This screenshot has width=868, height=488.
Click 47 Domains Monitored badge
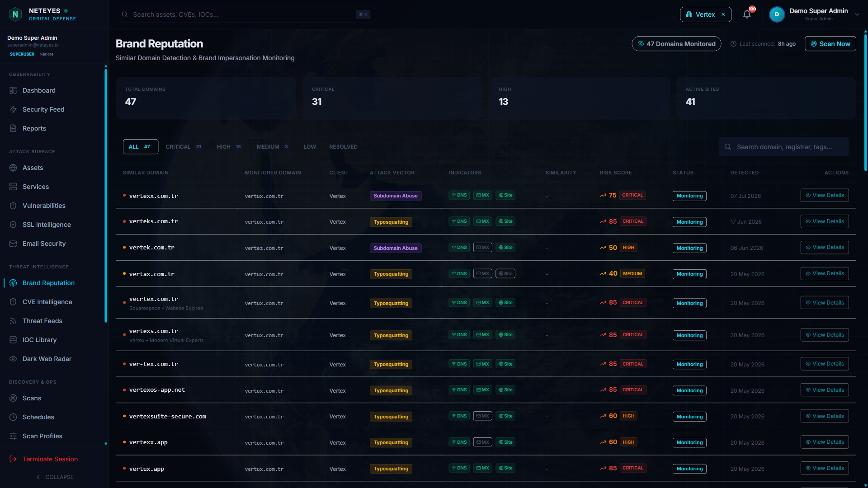point(676,44)
